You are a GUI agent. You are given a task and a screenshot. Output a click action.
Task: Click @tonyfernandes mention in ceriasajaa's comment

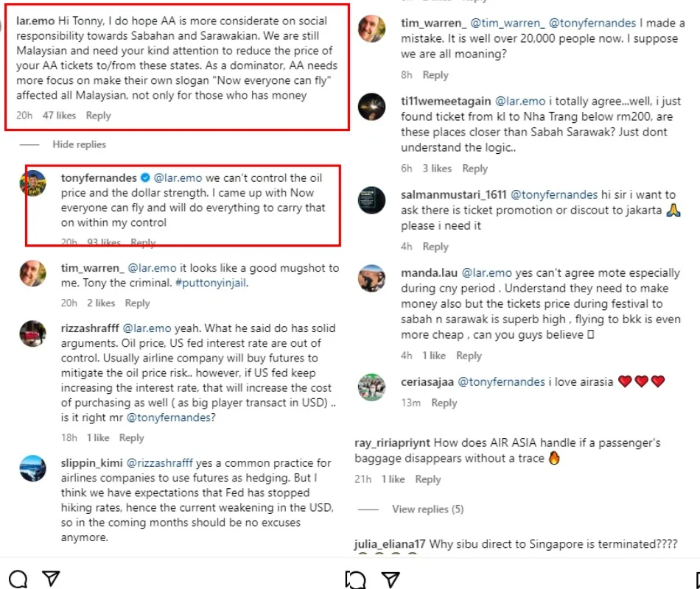[x=501, y=381]
